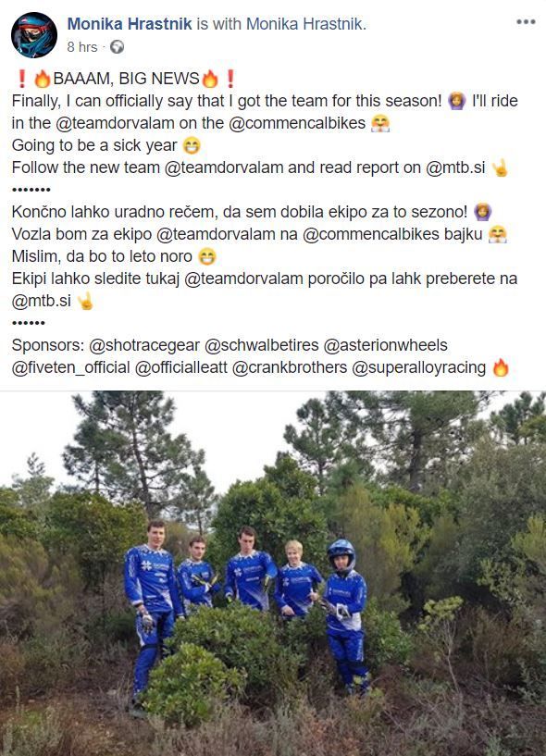Click the fire emoji before BAAAM
Viewport: 546px width, 756px height.
tap(42, 79)
